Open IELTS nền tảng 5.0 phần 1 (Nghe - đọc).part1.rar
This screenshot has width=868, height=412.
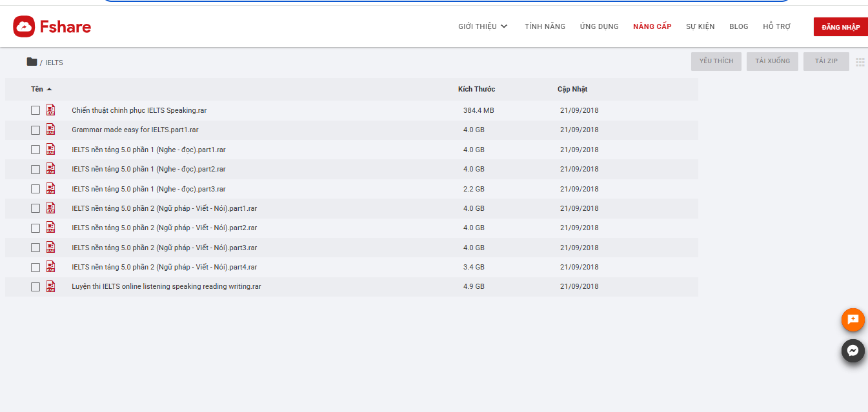pyautogui.click(x=148, y=150)
